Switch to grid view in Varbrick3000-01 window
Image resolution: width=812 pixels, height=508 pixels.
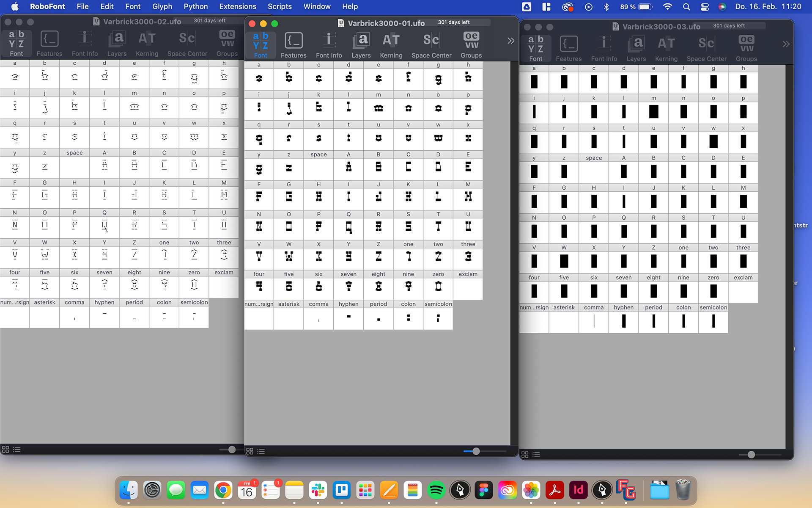coord(250,451)
